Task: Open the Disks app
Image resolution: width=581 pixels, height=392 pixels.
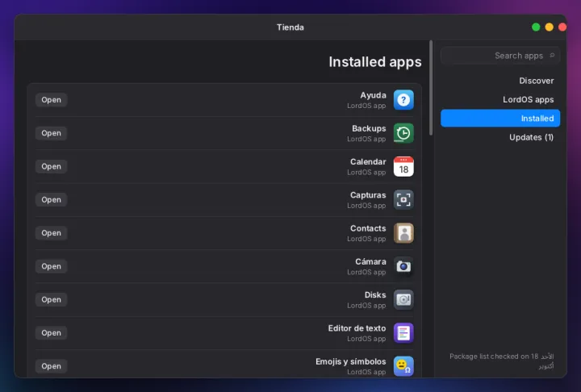Action: point(51,300)
